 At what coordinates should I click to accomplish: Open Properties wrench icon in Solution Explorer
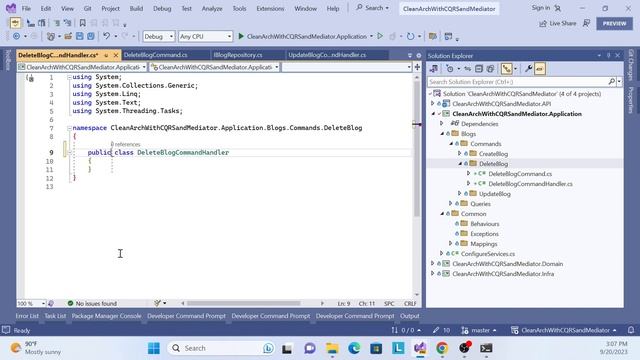coord(528,69)
